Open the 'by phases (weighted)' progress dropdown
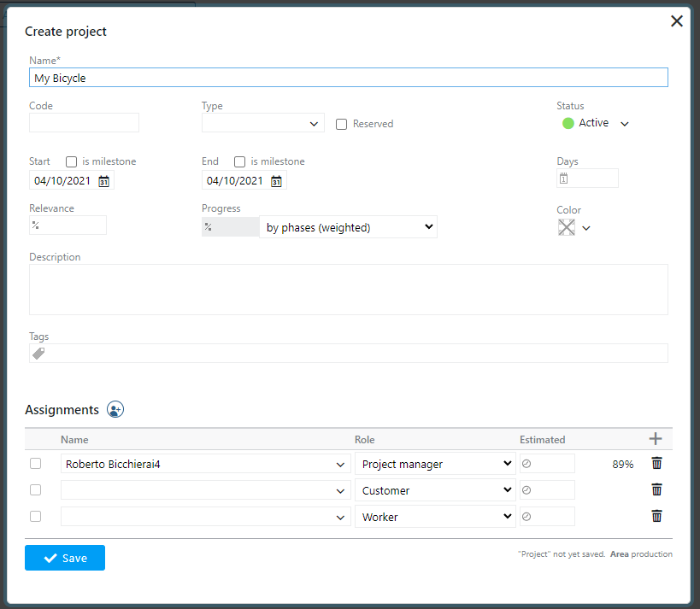This screenshot has width=700, height=609. point(348,228)
